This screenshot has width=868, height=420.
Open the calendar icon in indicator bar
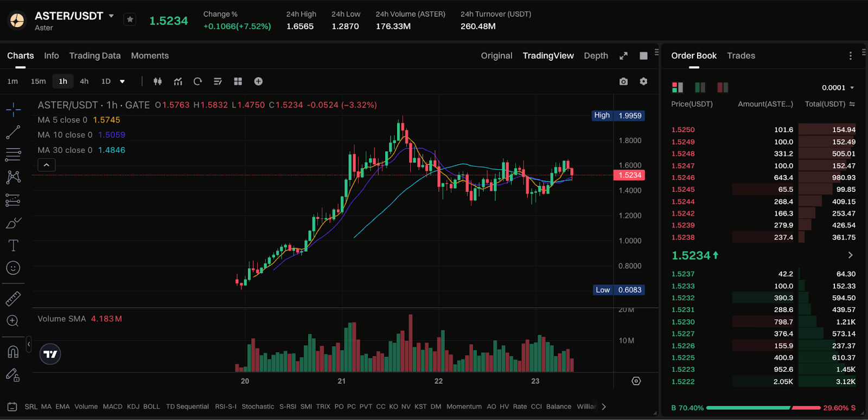click(x=12, y=406)
